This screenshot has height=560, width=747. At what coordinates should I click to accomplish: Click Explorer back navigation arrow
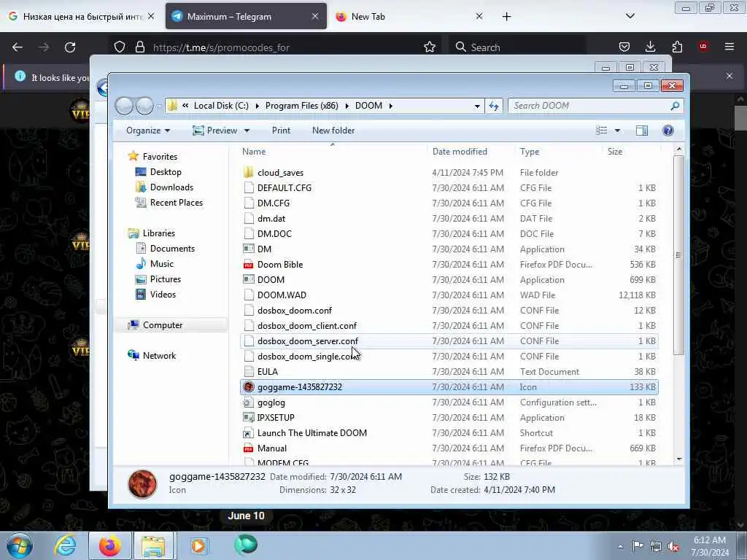124,106
